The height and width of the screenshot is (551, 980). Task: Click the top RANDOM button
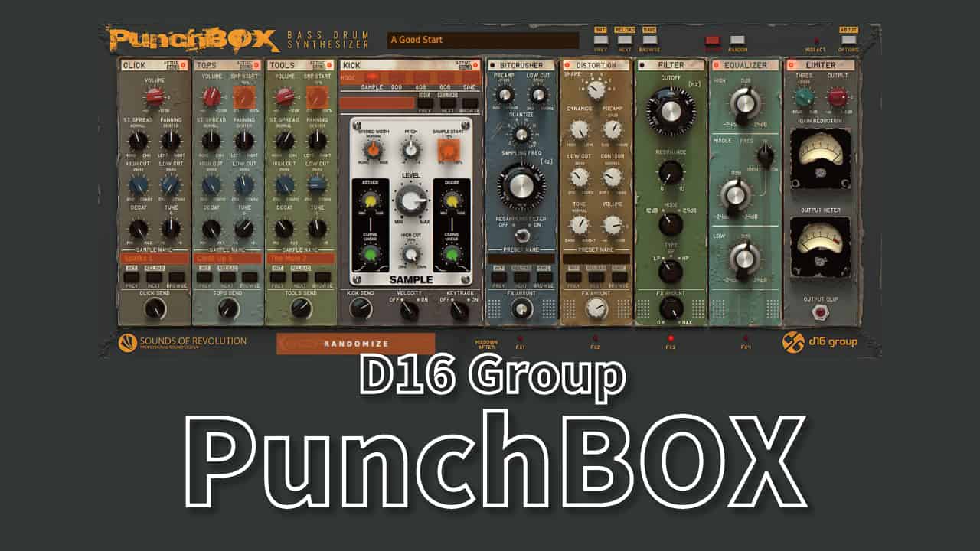pos(737,40)
